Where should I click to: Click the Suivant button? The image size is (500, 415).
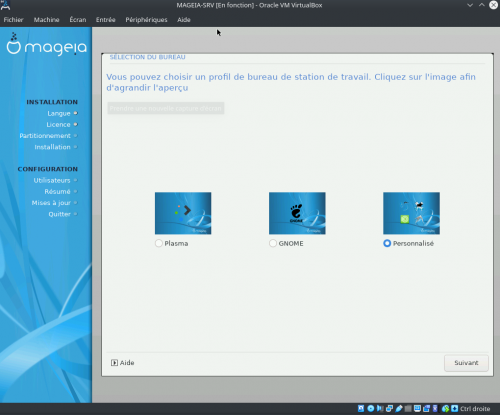[466, 363]
